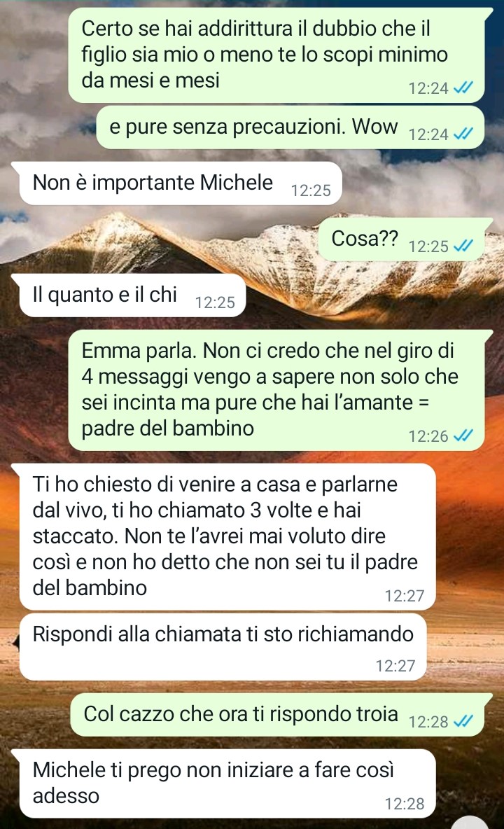
Task: Select the 'e pure senza precauzioni. Wow' message
Action: click(x=290, y=127)
